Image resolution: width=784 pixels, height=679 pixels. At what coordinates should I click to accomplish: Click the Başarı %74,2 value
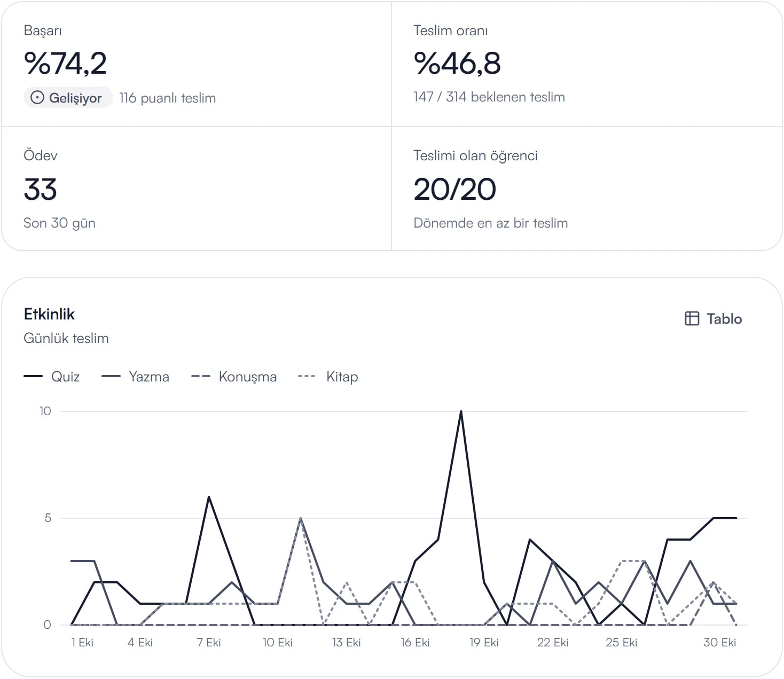pos(65,63)
